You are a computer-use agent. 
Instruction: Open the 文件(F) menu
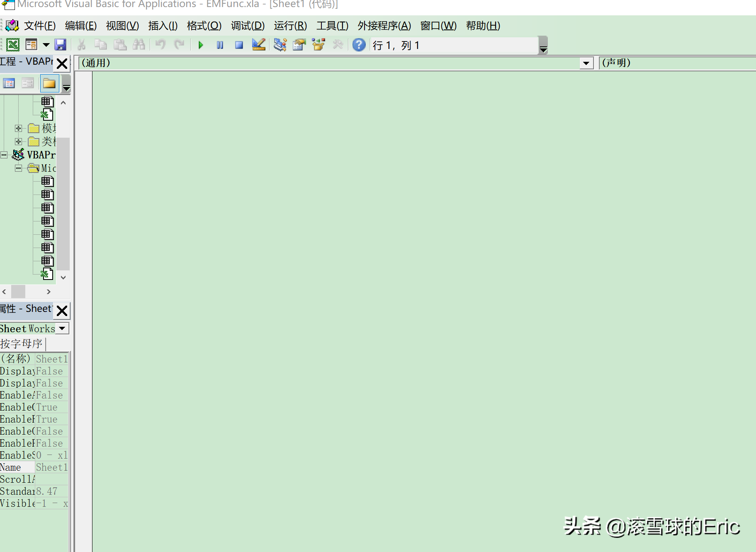[x=40, y=26]
